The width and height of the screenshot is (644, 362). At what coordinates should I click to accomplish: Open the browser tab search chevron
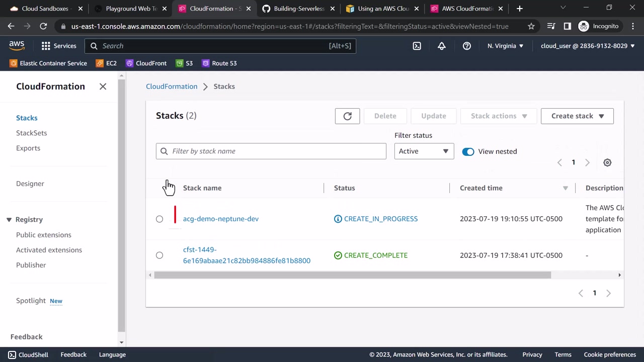(563, 8)
